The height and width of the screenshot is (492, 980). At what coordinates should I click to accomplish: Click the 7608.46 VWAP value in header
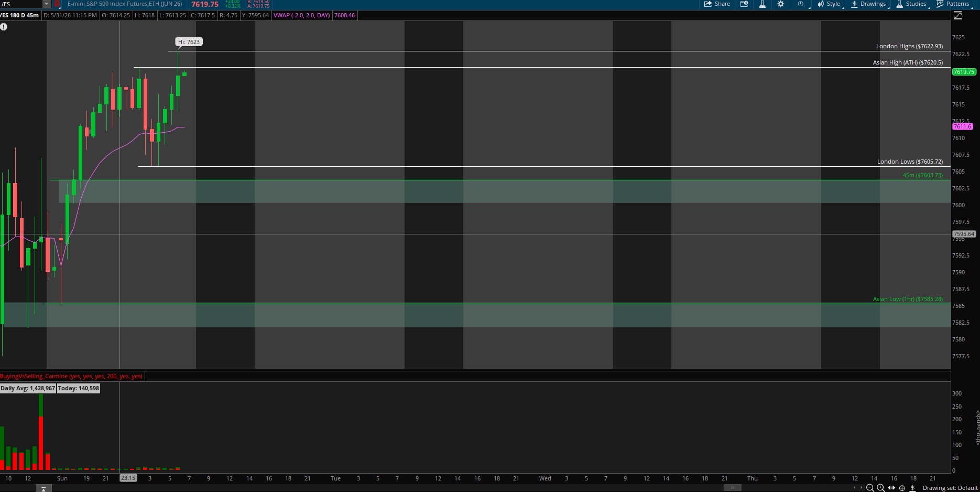pos(344,15)
